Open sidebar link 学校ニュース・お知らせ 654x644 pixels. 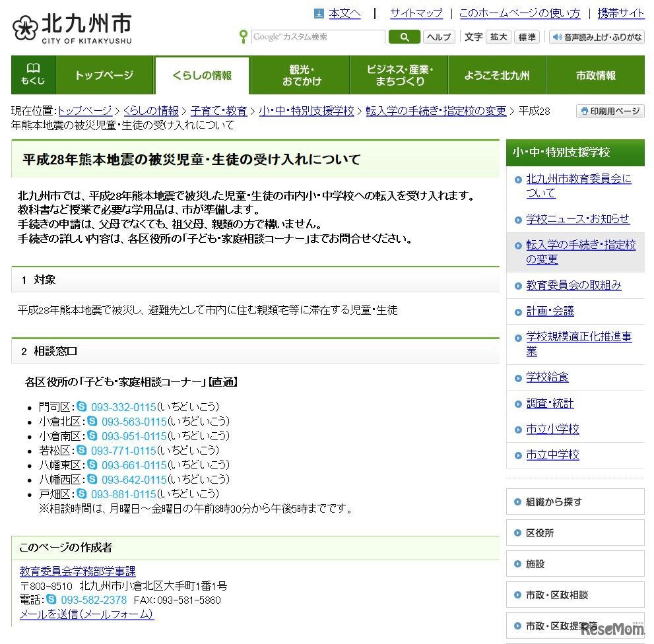(x=577, y=218)
